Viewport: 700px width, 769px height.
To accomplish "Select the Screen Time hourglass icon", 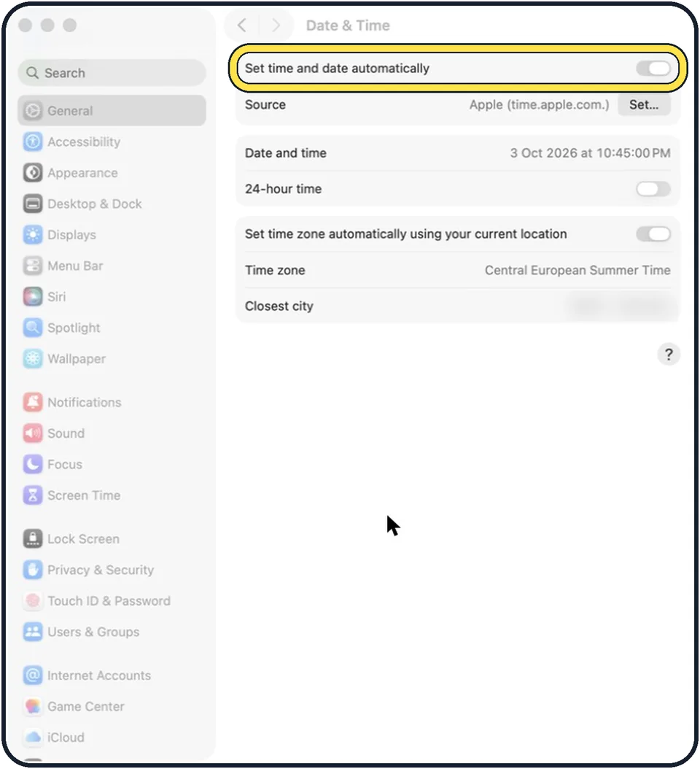I will pyautogui.click(x=33, y=495).
